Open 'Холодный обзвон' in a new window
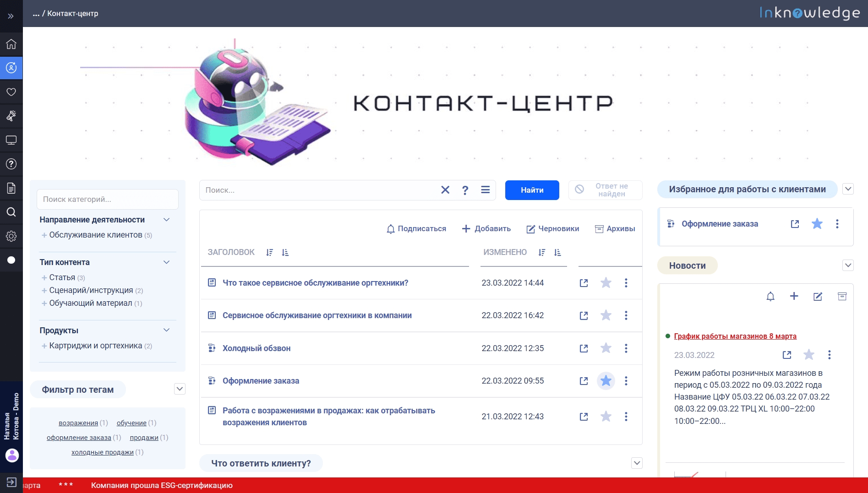The image size is (868, 493). pos(584,348)
